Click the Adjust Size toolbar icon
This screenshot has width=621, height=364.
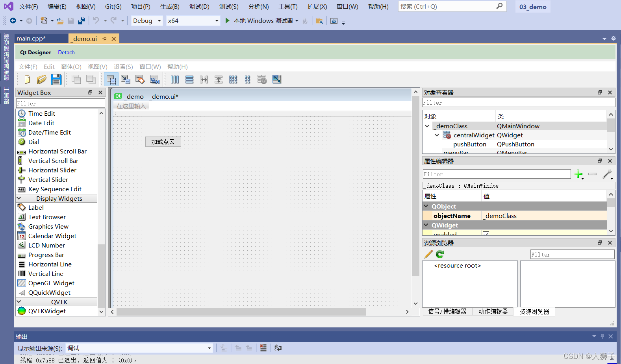[x=277, y=80]
